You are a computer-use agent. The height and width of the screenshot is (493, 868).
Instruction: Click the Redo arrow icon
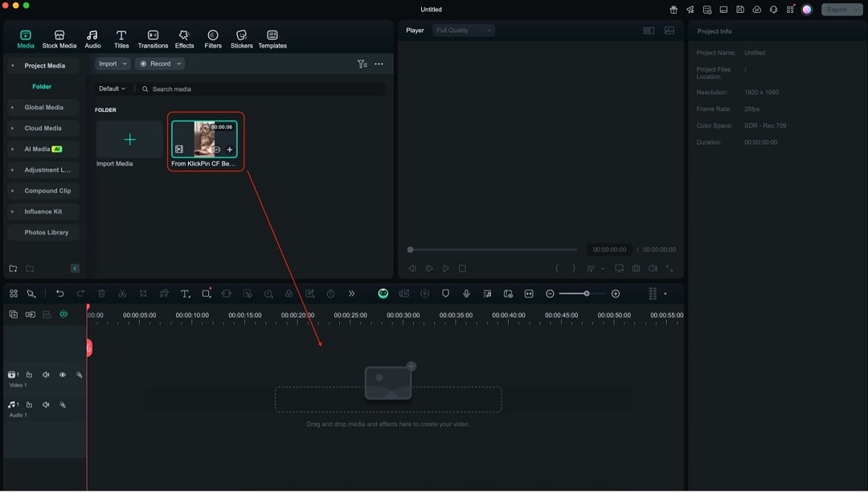pos(81,294)
